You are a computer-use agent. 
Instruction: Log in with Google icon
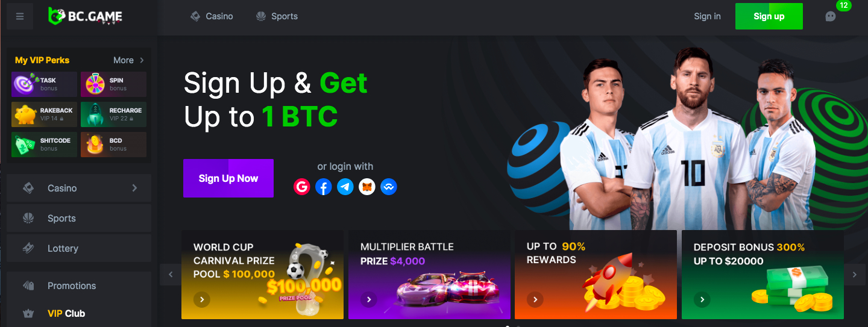[302, 187]
